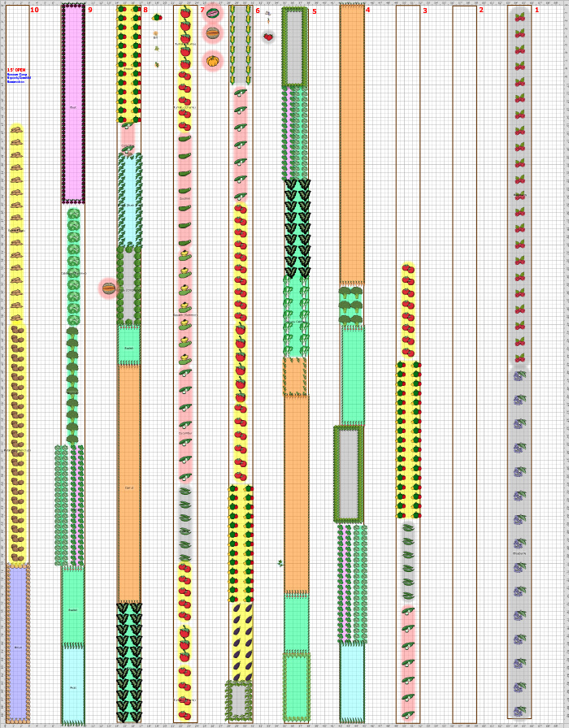
Task: Click the horizontal ruler along the top edge
Action: coord(284,2)
